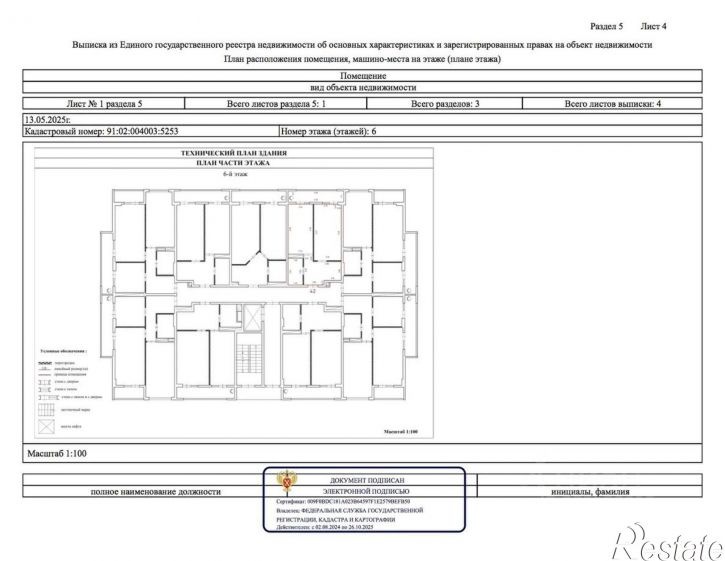The height and width of the screenshot is (561, 725).
Task: Click the "Лист № 1 раздела 5" cell
Action: 104,104
